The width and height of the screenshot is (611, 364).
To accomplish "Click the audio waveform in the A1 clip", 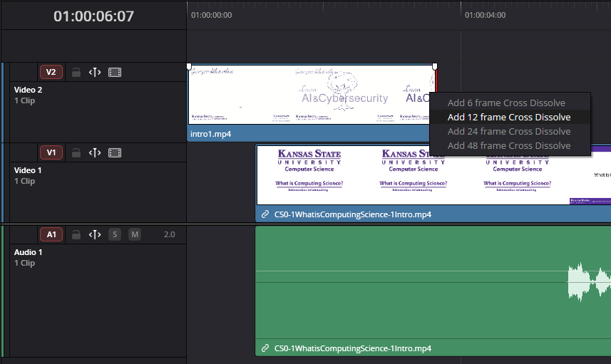I will pos(589,282).
